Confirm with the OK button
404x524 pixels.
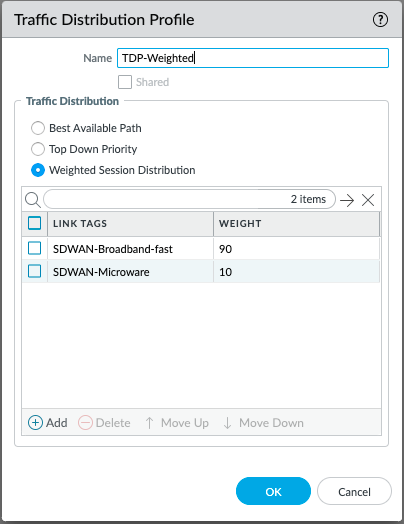click(273, 491)
